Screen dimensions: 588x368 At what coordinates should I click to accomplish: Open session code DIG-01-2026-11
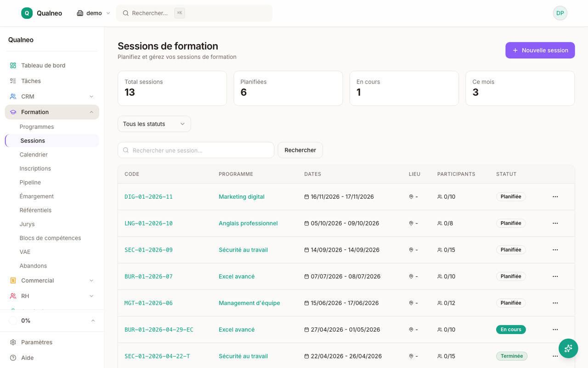pyautogui.click(x=148, y=197)
